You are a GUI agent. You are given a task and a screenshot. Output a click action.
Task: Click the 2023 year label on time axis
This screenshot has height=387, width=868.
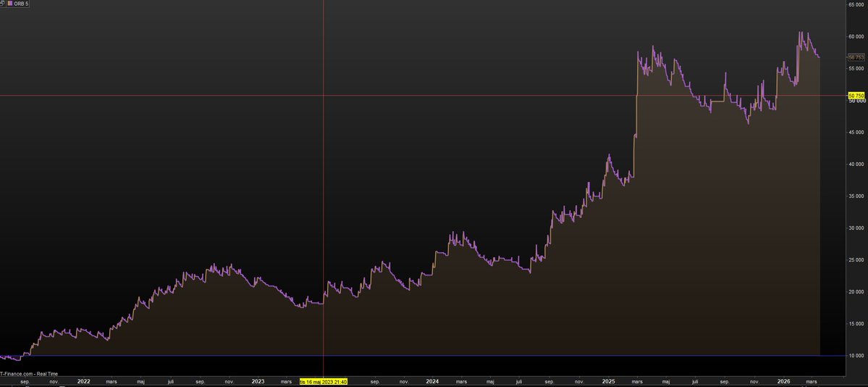pos(258,382)
